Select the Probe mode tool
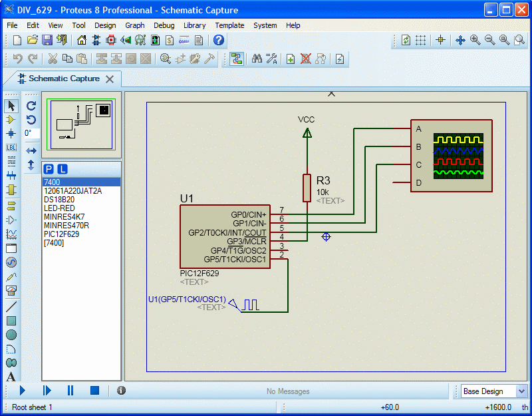Screen dimensions: 532x416 pyautogui.click(x=11, y=276)
